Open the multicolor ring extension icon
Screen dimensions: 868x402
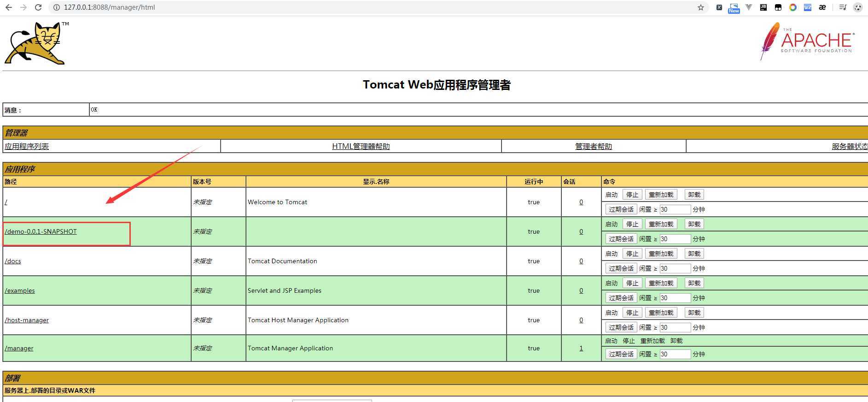pos(793,7)
